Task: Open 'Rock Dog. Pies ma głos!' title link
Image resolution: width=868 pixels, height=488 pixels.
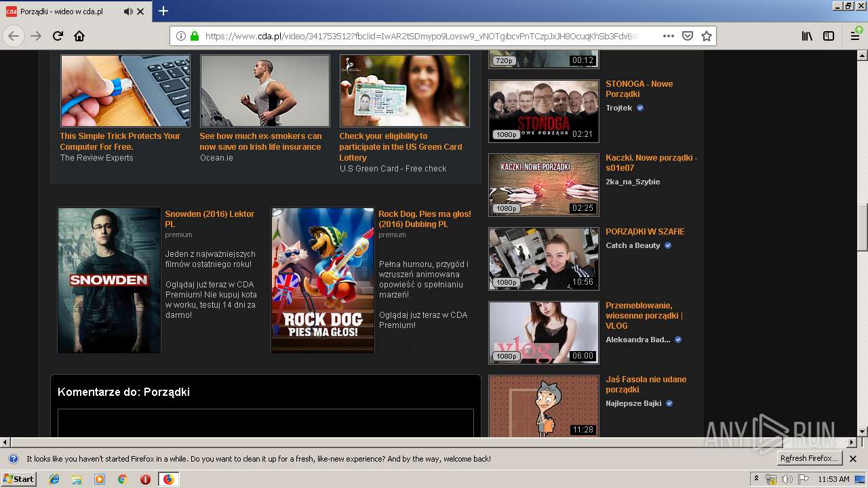Action: click(425, 219)
